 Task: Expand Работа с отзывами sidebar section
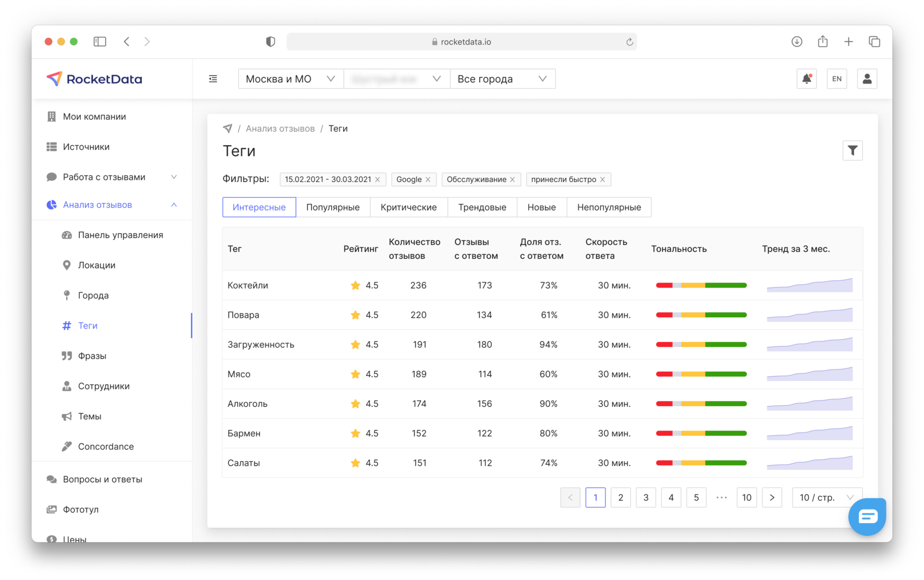click(112, 177)
